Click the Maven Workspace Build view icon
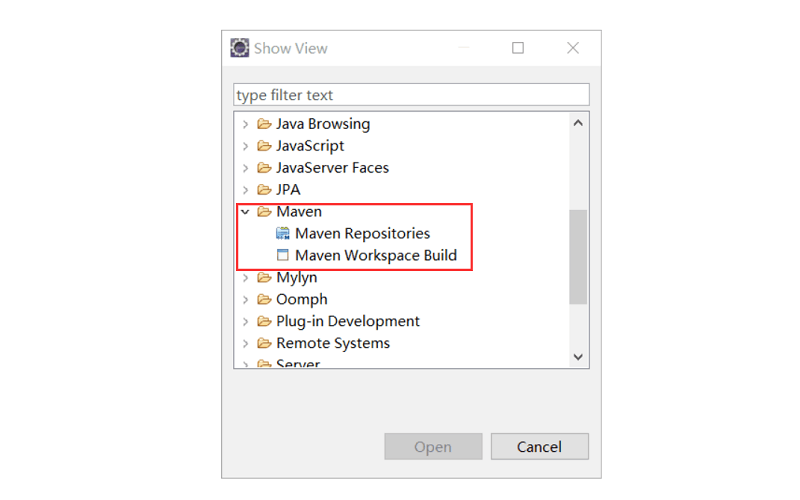The image size is (800, 500). pyautogui.click(x=283, y=256)
